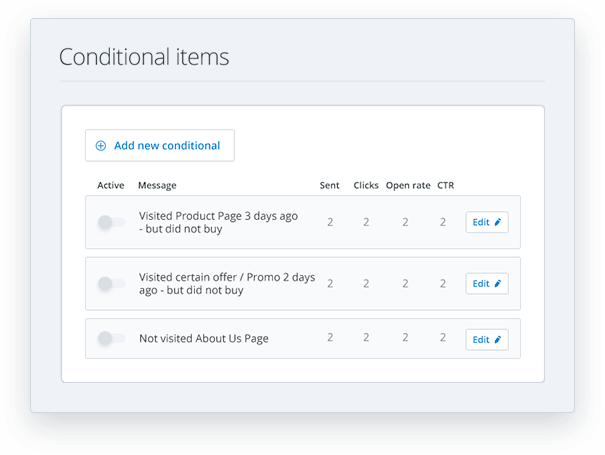The height and width of the screenshot is (455, 605).
Task: Activate the Not visited About Us Page toggle
Action: [x=111, y=339]
